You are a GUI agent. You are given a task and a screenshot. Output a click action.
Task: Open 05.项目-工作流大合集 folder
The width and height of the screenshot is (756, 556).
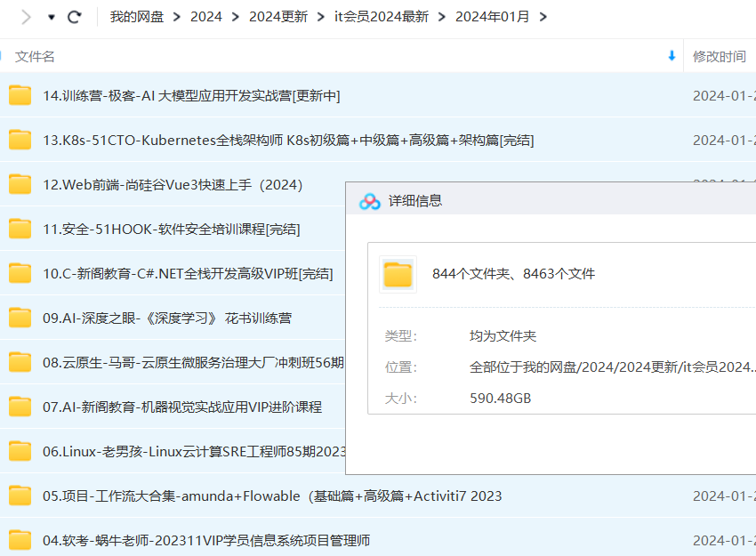(x=272, y=496)
